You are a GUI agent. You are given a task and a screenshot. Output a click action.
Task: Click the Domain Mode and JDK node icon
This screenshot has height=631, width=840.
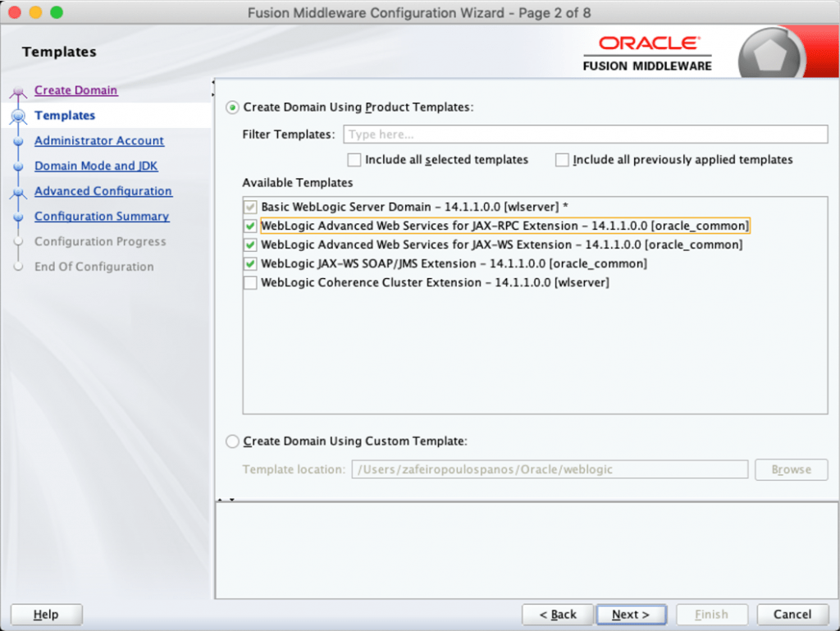[x=18, y=167]
